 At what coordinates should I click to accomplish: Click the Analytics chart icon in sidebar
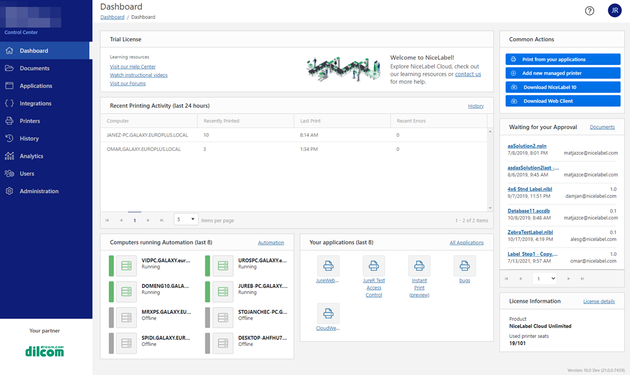coord(9,156)
